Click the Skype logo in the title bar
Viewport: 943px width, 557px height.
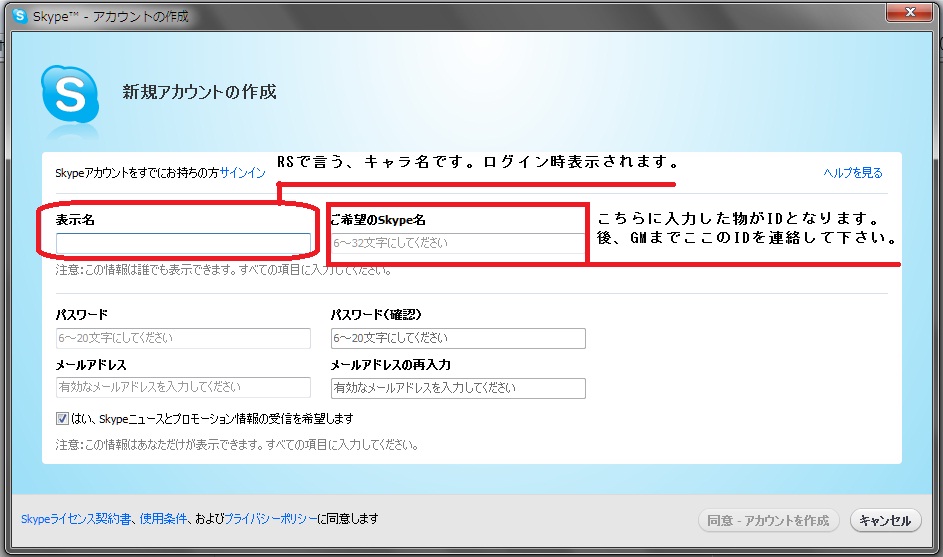(20, 15)
